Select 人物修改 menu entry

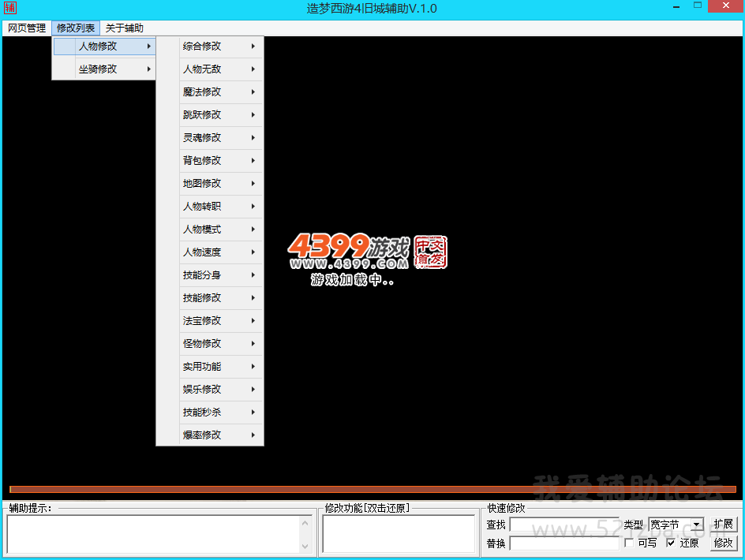pos(104,46)
